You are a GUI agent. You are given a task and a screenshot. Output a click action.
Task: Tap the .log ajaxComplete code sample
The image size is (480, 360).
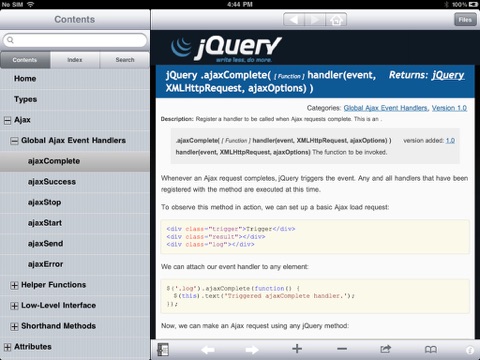pyautogui.click(x=315, y=296)
